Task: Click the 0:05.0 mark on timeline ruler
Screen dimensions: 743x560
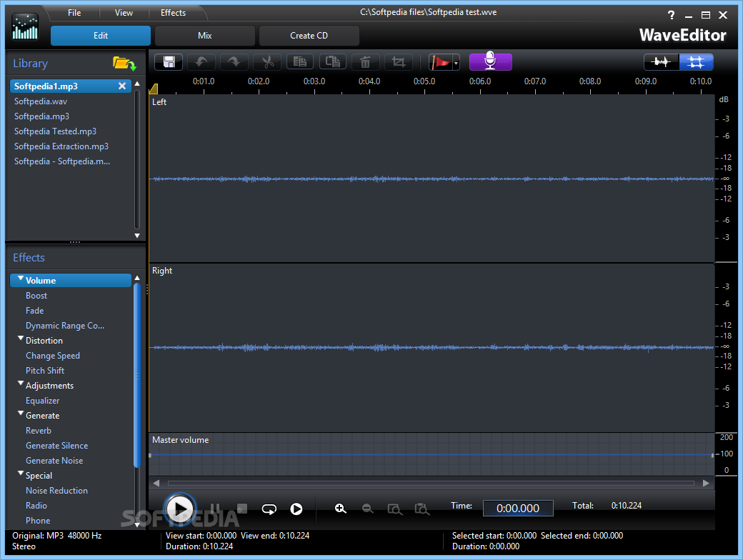Action: pos(424,82)
